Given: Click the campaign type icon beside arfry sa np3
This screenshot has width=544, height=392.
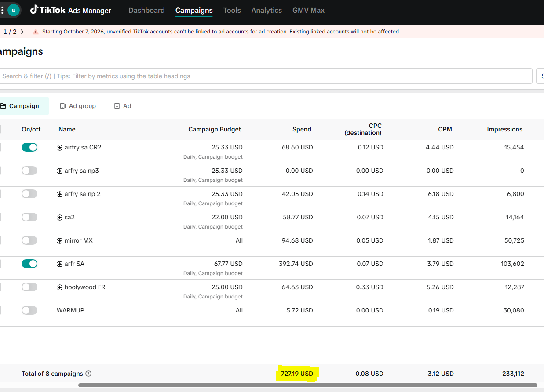Looking at the screenshot, I should [x=60, y=171].
